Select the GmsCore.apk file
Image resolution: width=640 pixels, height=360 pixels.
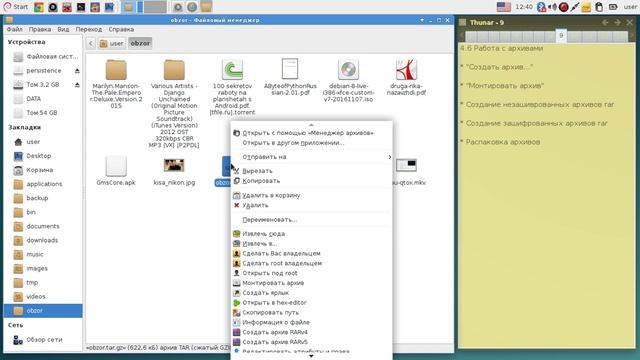[x=116, y=166]
